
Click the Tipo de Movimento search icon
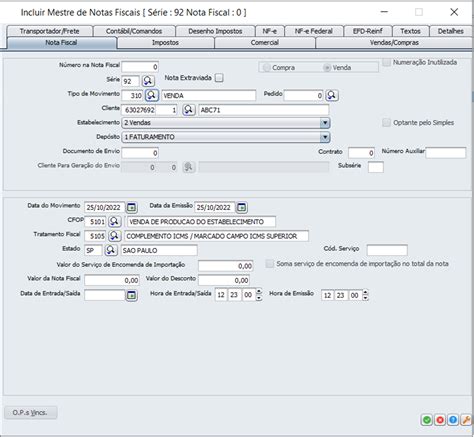[152, 95]
